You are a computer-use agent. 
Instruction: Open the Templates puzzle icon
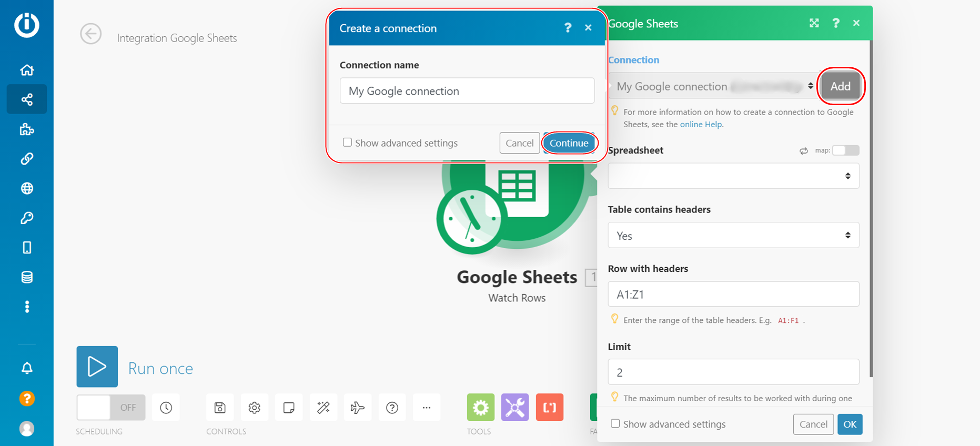(27, 129)
